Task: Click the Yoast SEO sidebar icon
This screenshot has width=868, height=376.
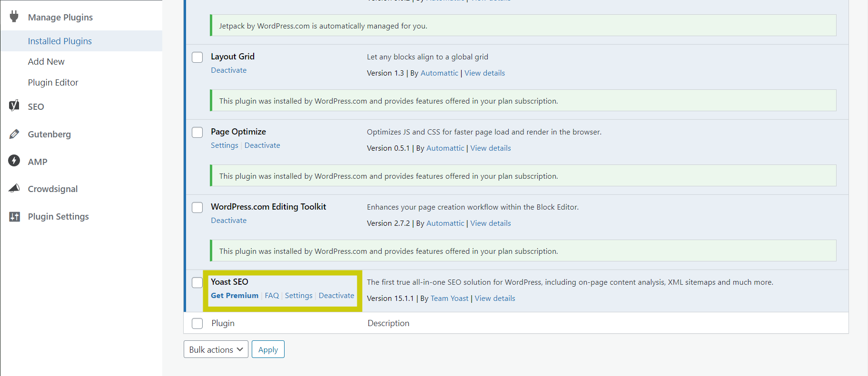Action: click(14, 106)
